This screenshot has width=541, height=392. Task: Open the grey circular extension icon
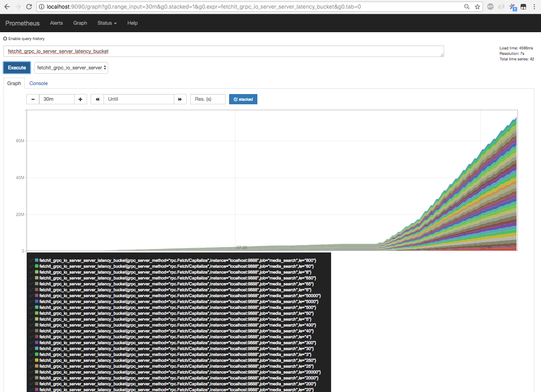(501, 7)
